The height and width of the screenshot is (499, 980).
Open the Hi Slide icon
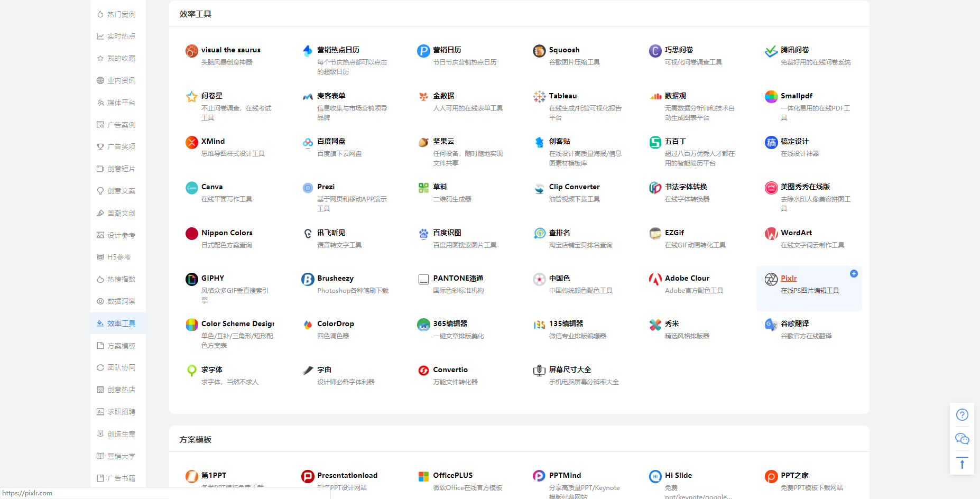coord(655,476)
